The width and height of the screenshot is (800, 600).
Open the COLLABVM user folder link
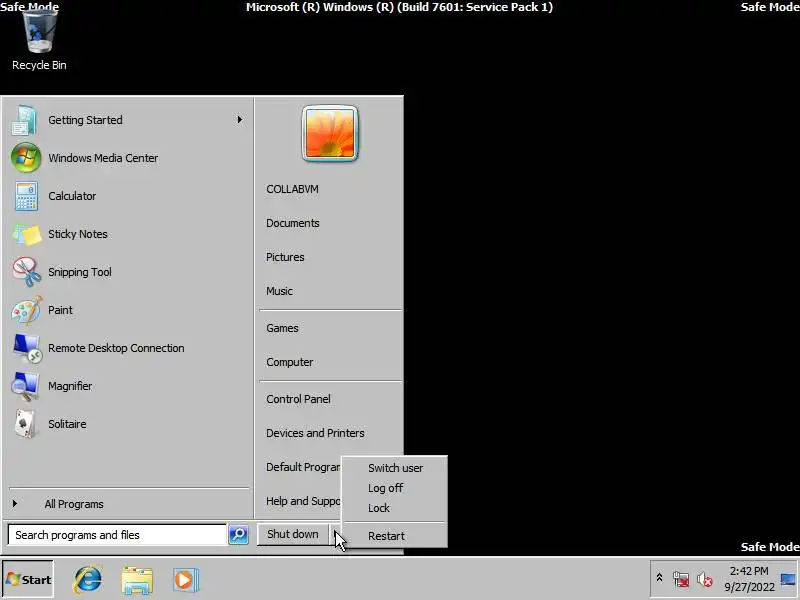tap(292, 189)
